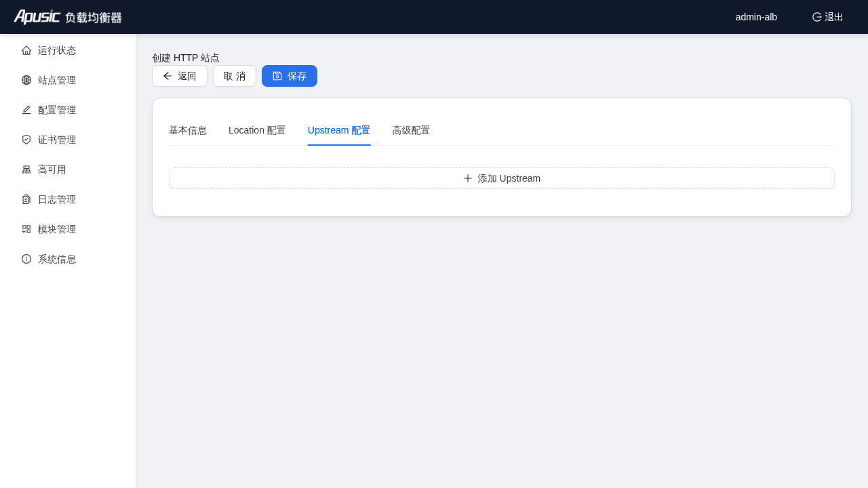Switch to the 基本信息 tab
Image resolution: width=868 pixels, height=488 pixels.
[x=188, y=130]
